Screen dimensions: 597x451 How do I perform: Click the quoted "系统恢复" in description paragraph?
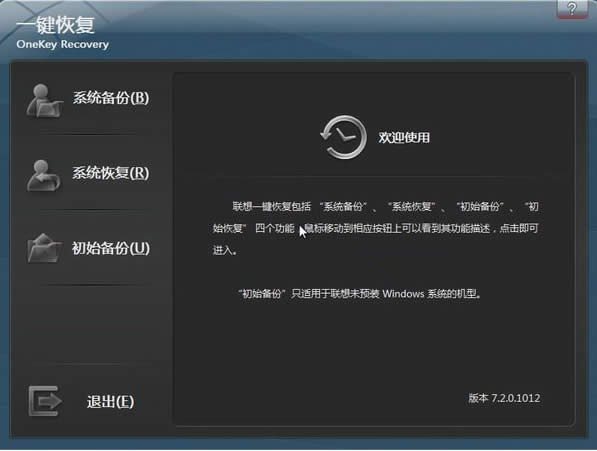click(x=412, y=207)
